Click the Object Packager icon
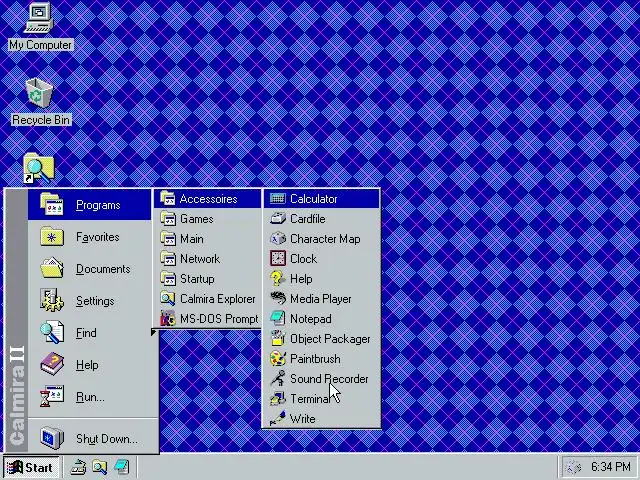The image size is (640, 480). point(278,339)
